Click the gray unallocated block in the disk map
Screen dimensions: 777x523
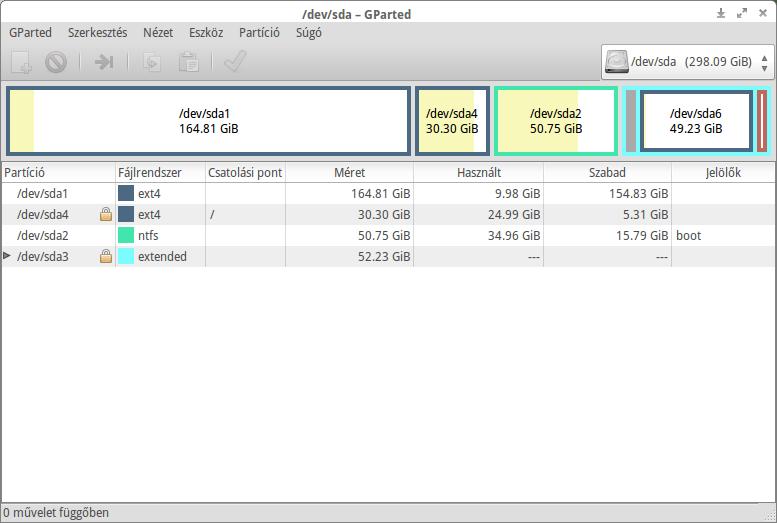[631, 121]
